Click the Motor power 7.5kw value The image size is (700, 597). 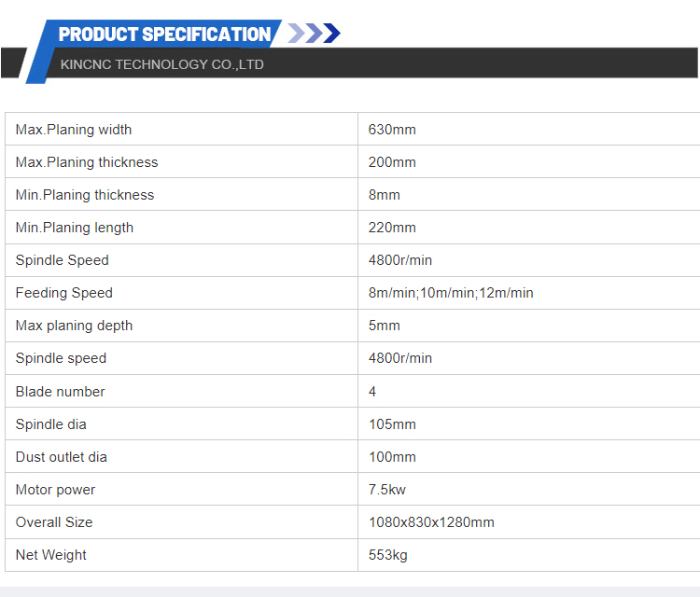pyautogui.click(x=387, y=490)
